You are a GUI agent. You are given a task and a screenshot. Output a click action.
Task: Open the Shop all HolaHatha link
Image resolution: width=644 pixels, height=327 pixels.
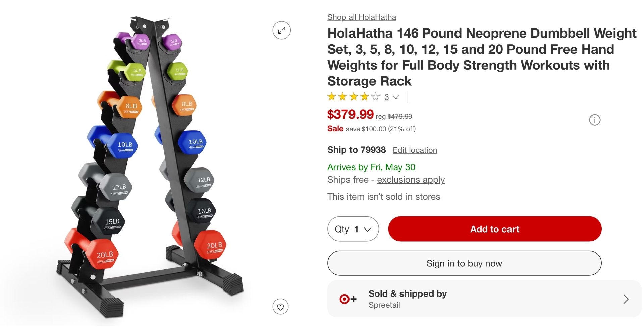point(361,17)
